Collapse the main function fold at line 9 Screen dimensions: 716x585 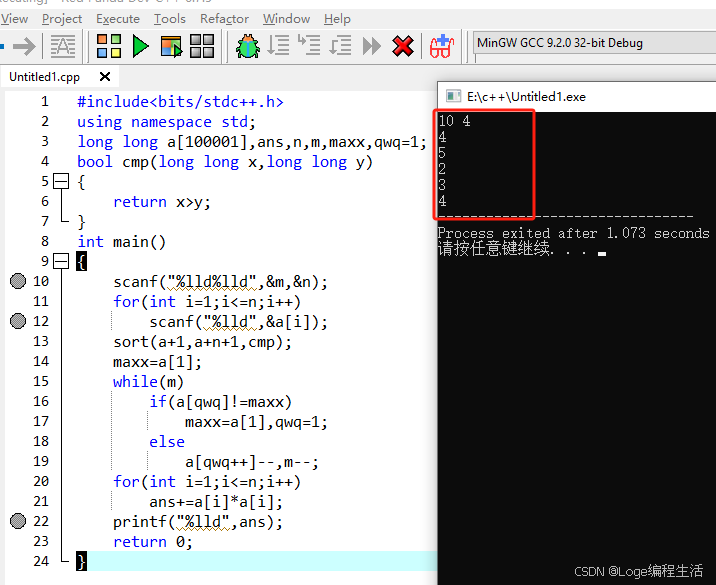pyautogui.click(x=61, y=261)
